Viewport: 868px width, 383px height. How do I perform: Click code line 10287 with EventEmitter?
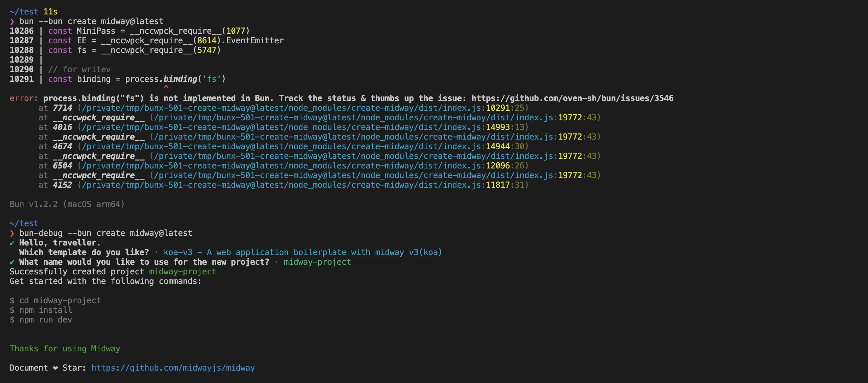pyautogui.click(x=147, y=41)
